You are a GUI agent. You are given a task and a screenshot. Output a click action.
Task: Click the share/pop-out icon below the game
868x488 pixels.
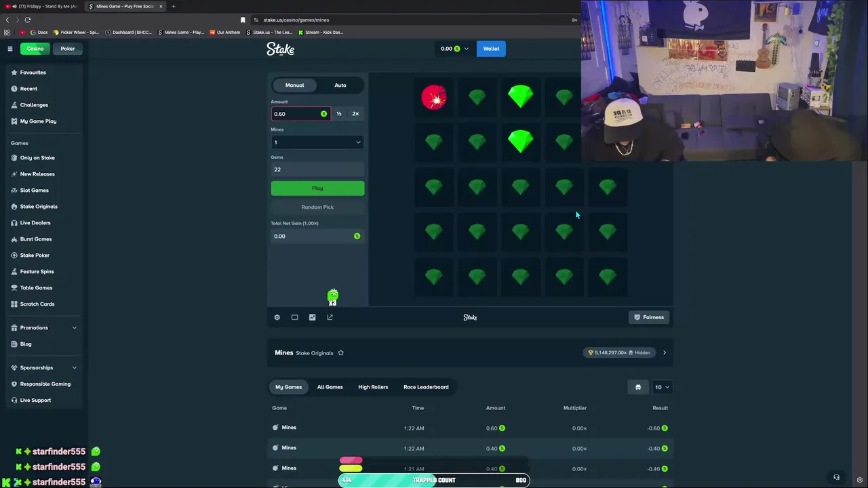[x=330, y=317]
